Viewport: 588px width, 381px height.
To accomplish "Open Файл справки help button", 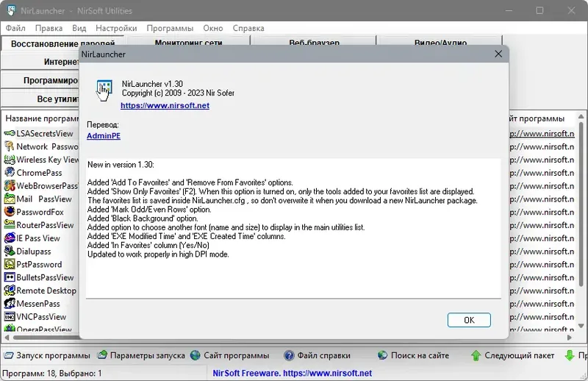I will coord(318,355).
